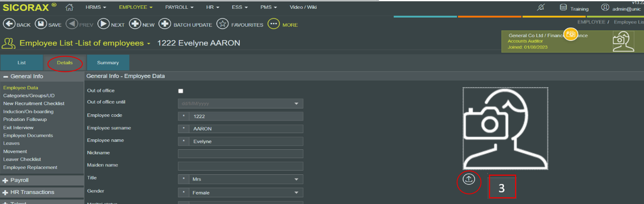Click the Home icon in top bar

coord(70,8)
